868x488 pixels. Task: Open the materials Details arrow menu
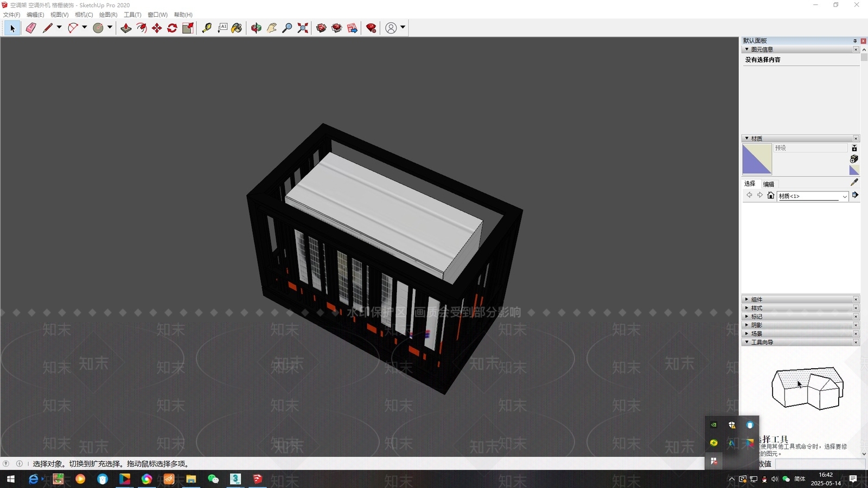tap(855, 195)
